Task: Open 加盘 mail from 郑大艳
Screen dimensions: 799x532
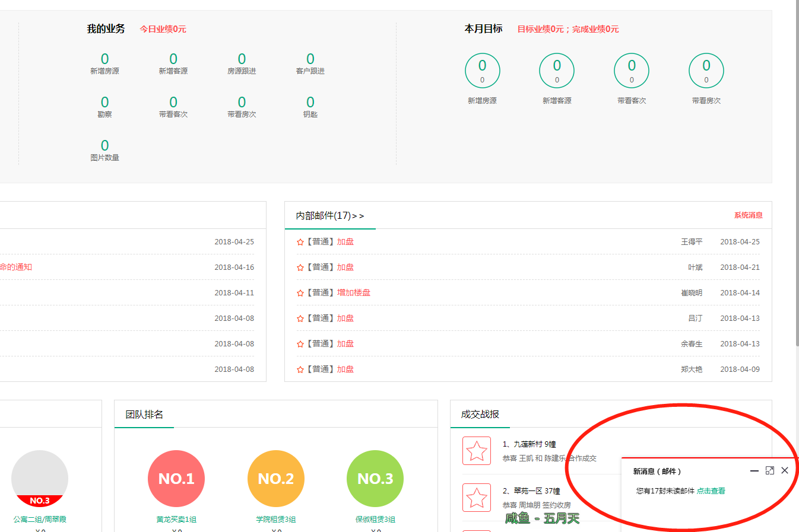Action: tap(345, 369)
